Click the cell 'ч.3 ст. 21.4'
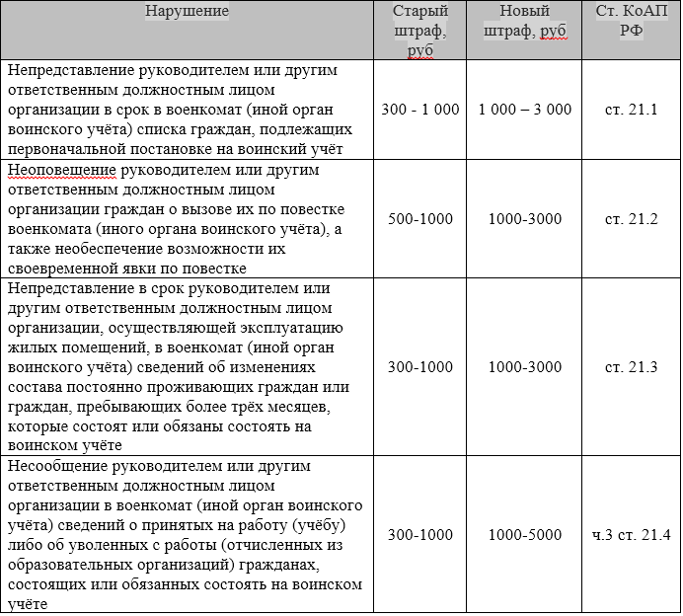Image resolution: width=683 pixels, height=616 pixels. pyautogui.click(x=631, y=534)
